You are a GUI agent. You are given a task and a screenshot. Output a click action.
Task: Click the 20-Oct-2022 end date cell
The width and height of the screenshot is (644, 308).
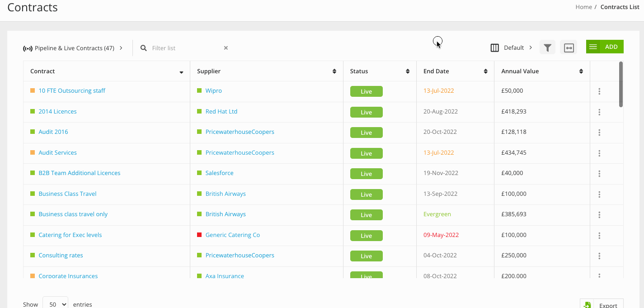[440, 132]
